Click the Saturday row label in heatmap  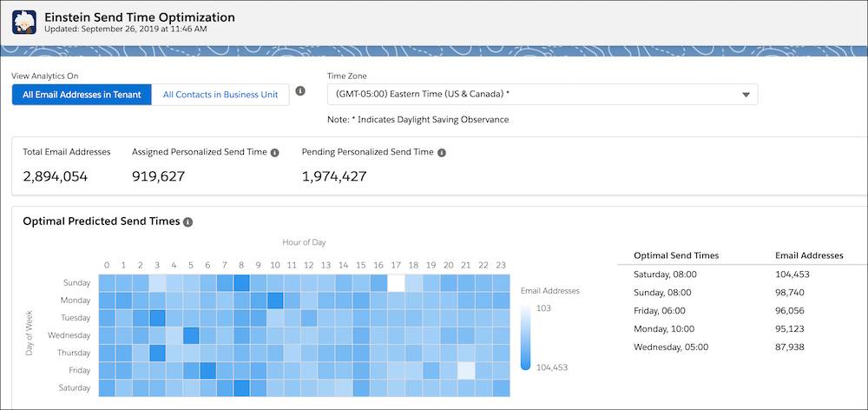point(74,387)
